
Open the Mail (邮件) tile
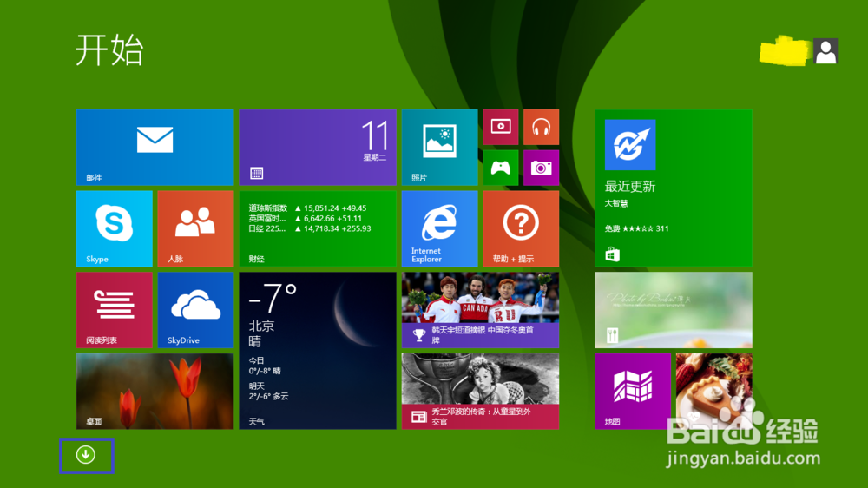155,148
